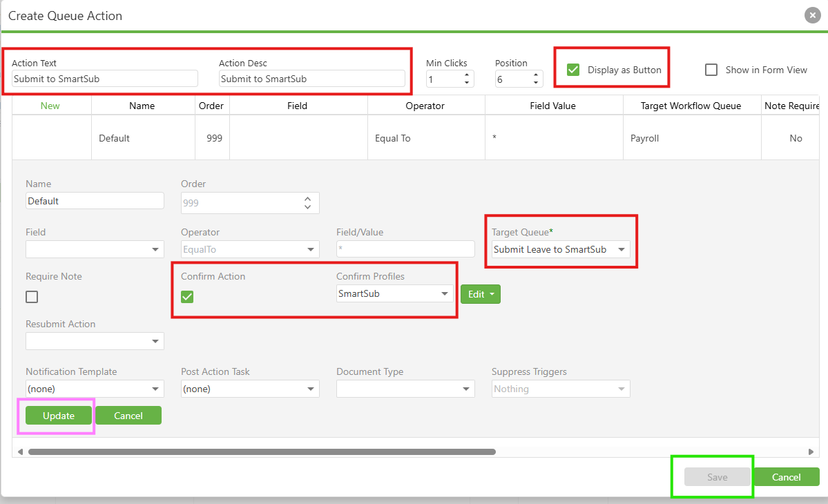
Task: Open the Notification Template dropdown
Action: click(x=95, y=389)
